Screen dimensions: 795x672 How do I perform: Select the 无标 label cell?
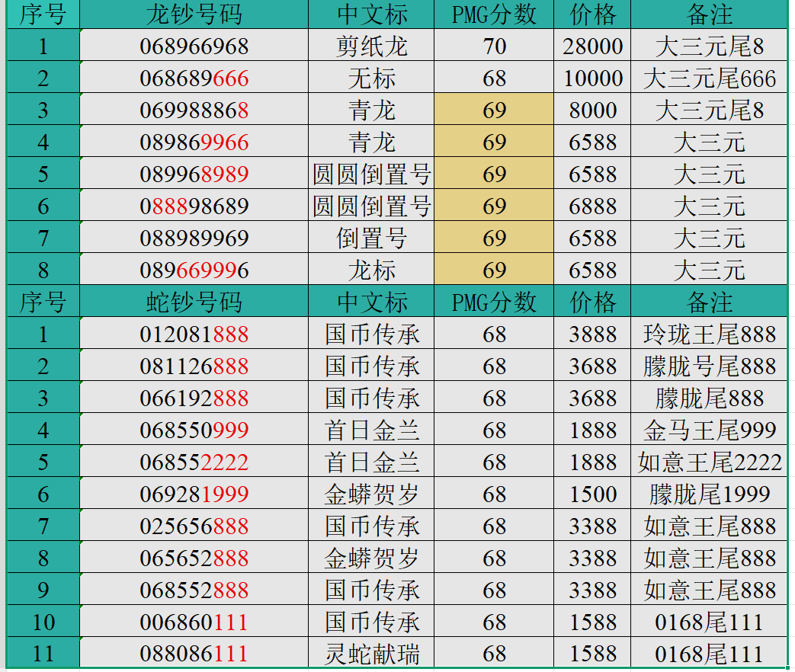click(371, 78)
